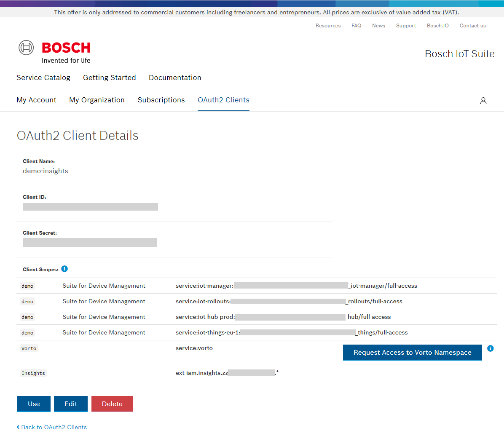Click the Edit button
The width and height of the screenshot is (504, 436).
[x=71, y=404]
